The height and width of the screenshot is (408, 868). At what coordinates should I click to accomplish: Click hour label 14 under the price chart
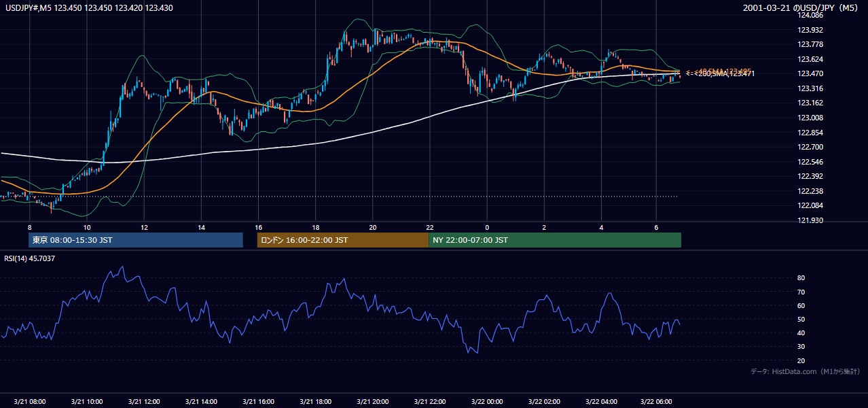pos(201,227)
